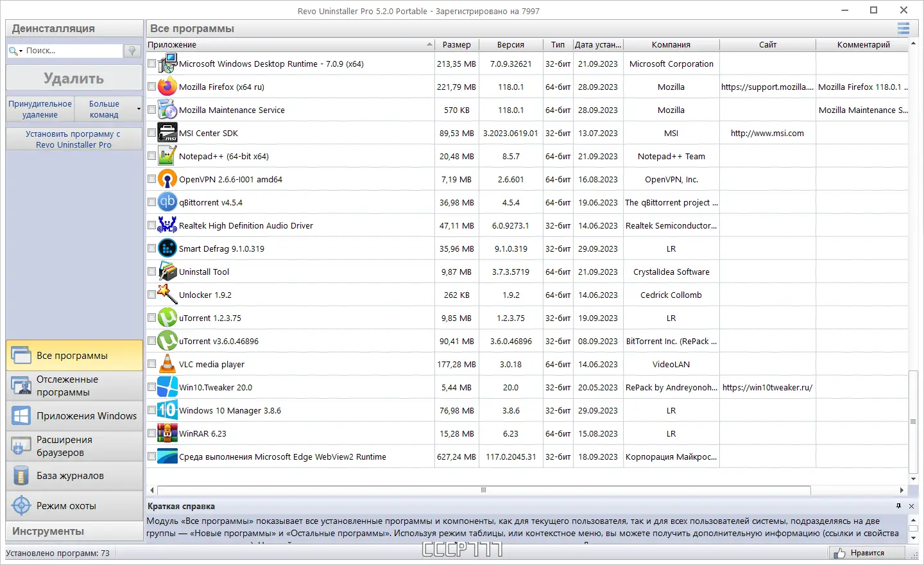Viewport: 924px width, 565px height.
Task: Sort by the Сайт column header
Action: tap(767, 45)
